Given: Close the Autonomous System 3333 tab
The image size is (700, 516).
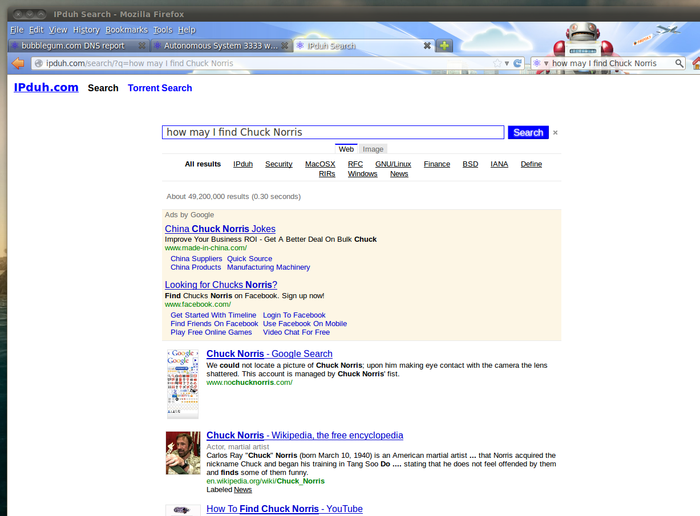Looking at the screenshot, I should (x=284, y=46).
